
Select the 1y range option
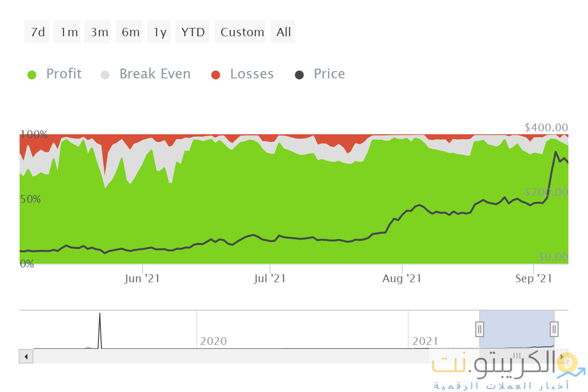(x=159, y=32)
